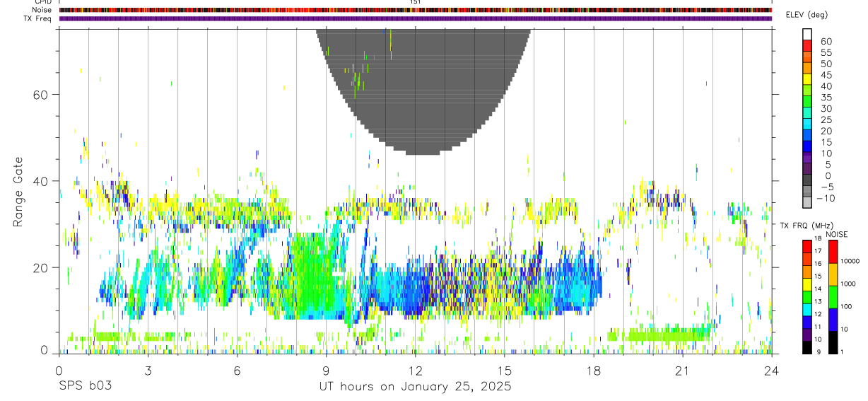Screen dimensions: 868x401
Task: Click the red top swatch in the TX FRQ bar
Action: coord(807,246)
